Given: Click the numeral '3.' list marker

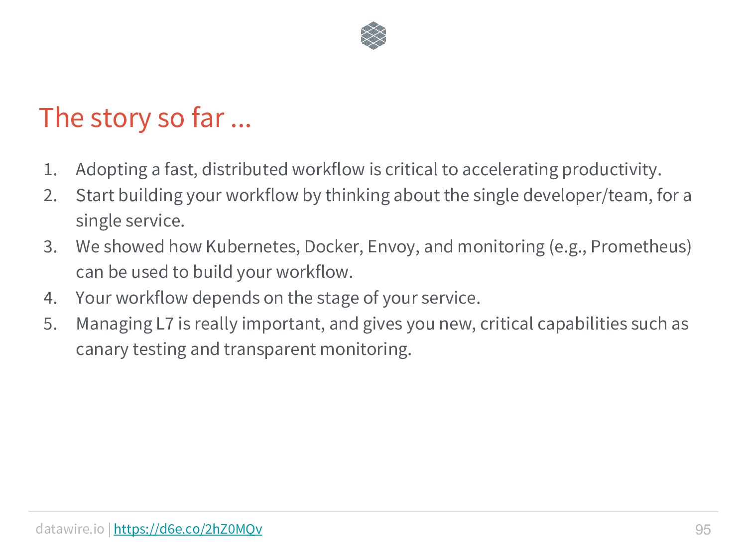Looking at the screenshot, I should 50,247.
